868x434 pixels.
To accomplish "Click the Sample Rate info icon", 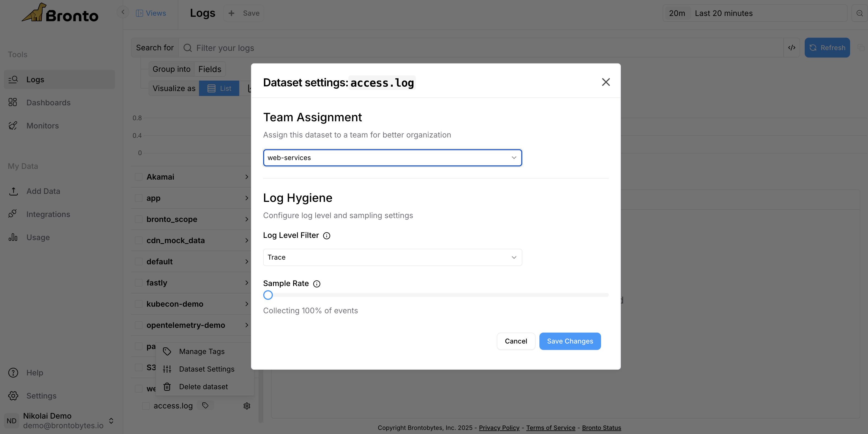I will click(x=316, y=284).
